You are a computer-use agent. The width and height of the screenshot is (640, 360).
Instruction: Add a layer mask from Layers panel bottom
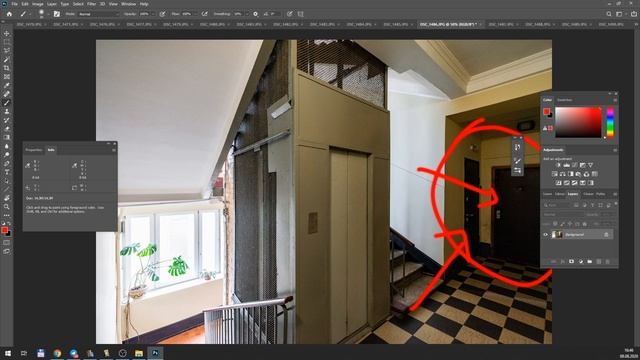click(571, 261)
